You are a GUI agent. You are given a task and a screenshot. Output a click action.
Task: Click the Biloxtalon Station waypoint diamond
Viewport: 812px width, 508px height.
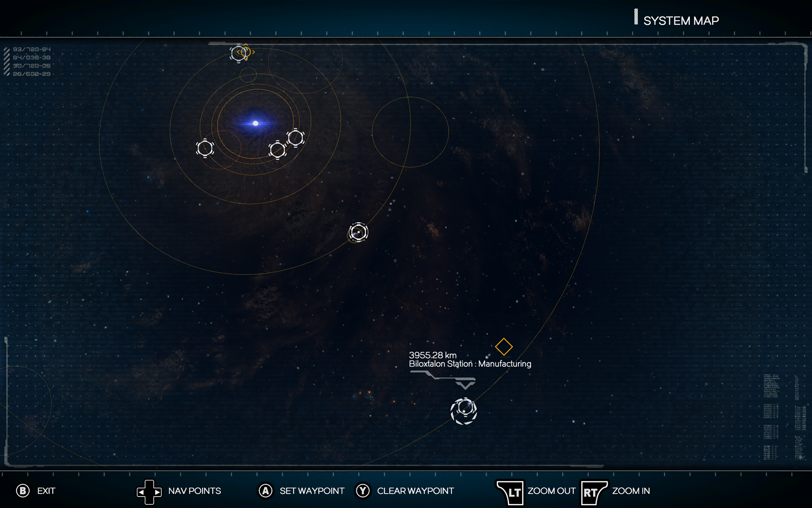pos(503,347)
